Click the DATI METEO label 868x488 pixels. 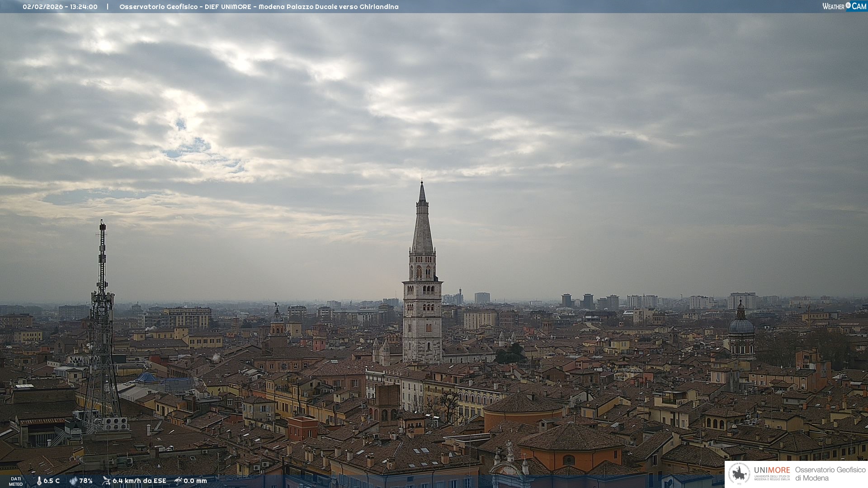[16, 481]
